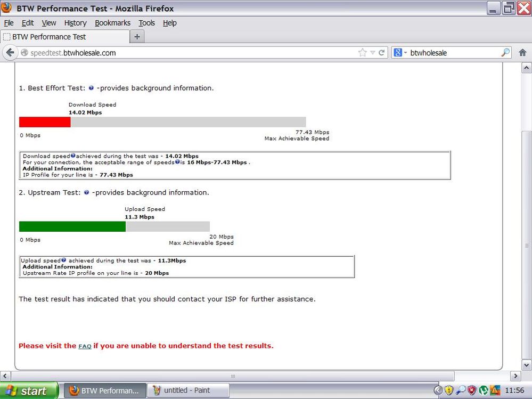Open Google search engine selector dropdown
Screen dimensions: 532x399
400,53
